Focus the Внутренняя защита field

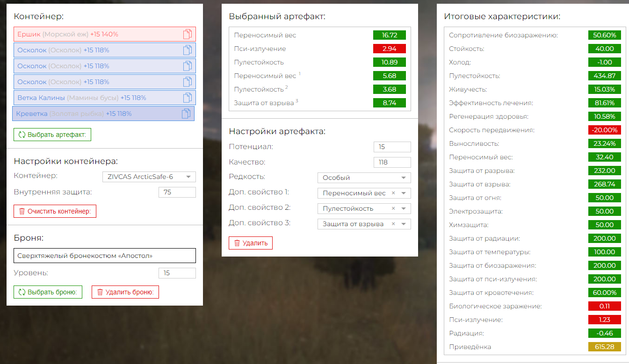tap(177, 192)
